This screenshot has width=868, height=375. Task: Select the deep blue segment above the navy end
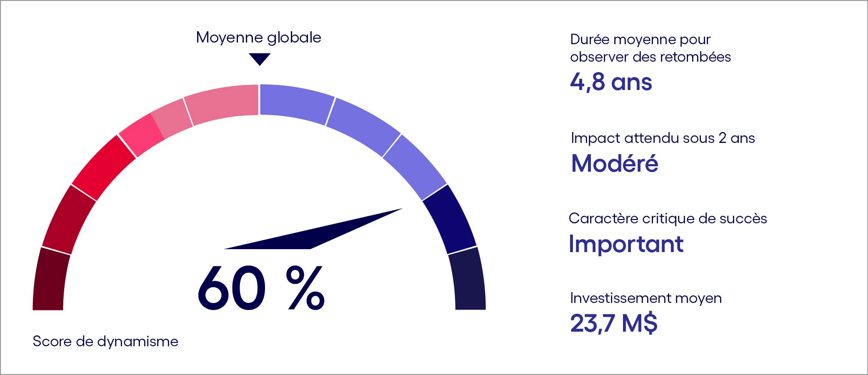tap(450, 219)
